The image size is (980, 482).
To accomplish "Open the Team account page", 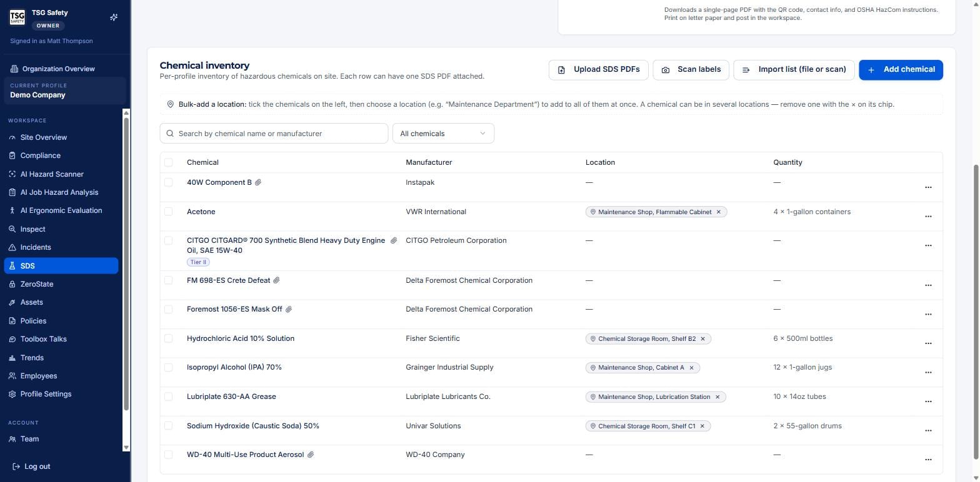I will [61, 439].
